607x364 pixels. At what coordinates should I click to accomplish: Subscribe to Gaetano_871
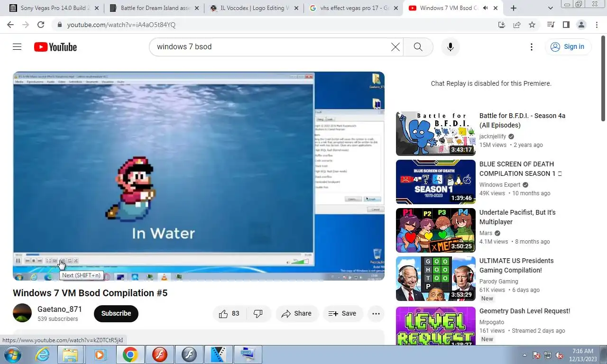click(x=116, y=314)
